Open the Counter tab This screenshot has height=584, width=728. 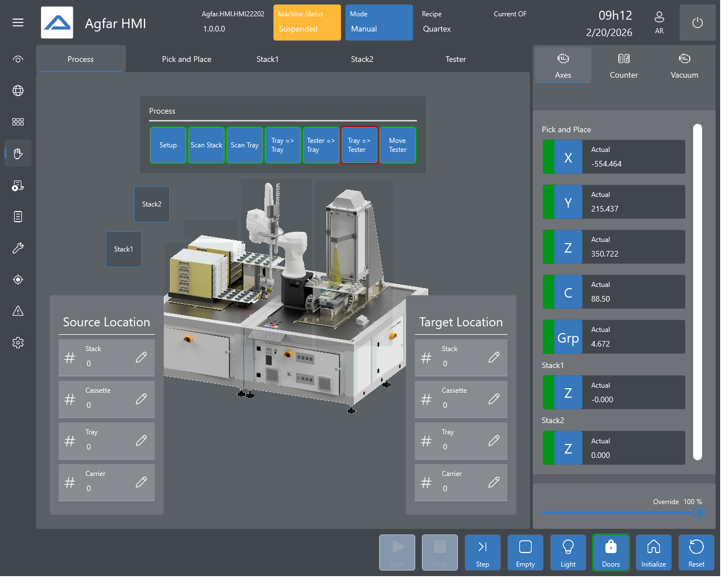coord(624,65)
